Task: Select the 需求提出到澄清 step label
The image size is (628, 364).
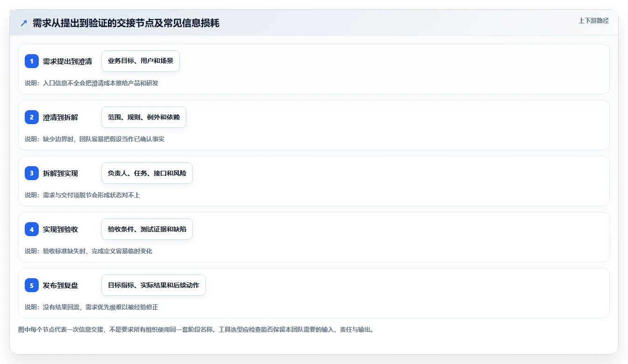Action: pyautogui.click(x=67, y=61)
